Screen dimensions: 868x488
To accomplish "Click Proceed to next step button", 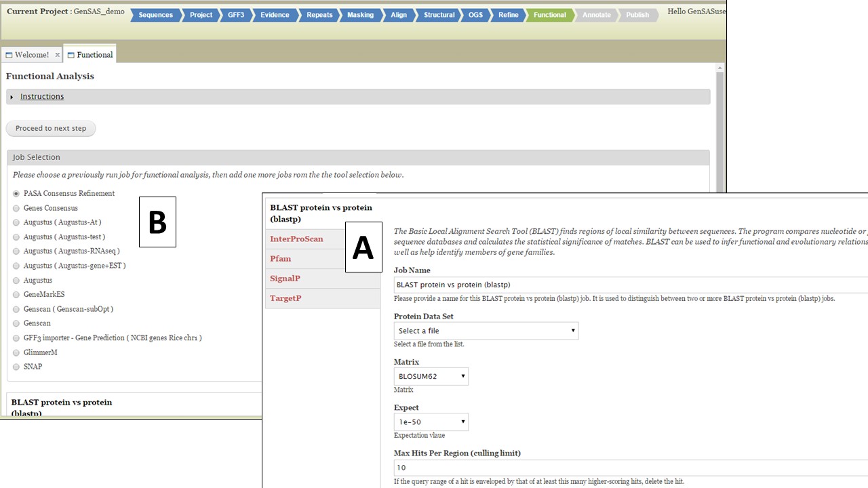I will click(x=51, y=128).
